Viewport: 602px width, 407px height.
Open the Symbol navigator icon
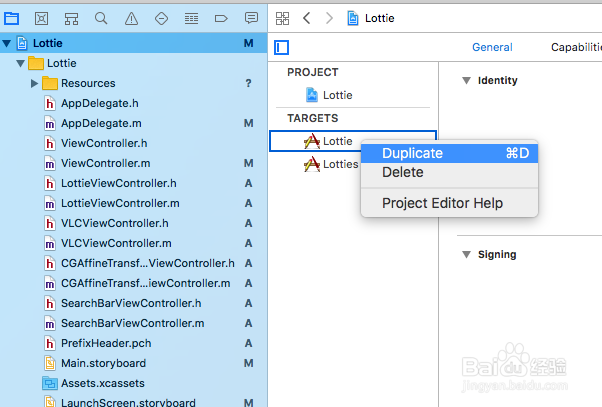coord(72,18)
